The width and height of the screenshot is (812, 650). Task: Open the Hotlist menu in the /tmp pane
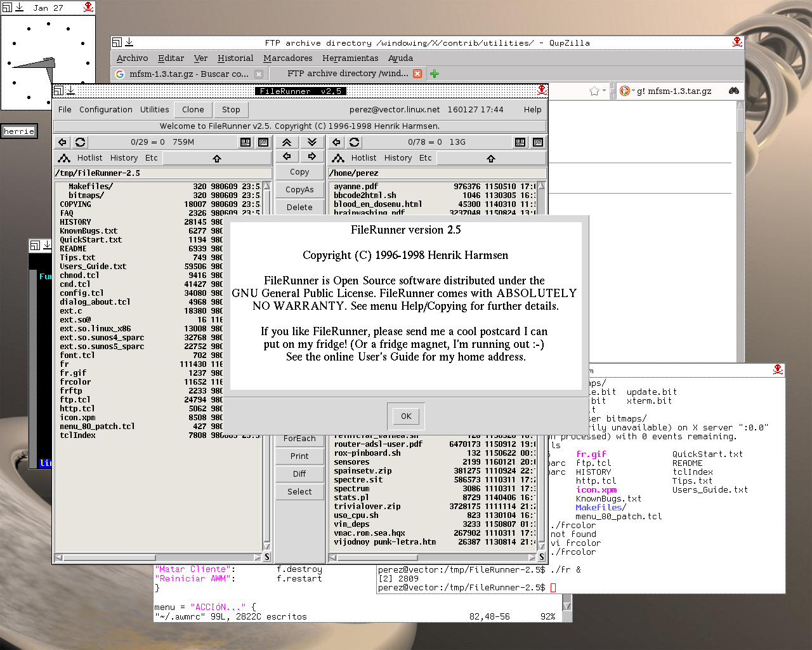tap(89, 158)
